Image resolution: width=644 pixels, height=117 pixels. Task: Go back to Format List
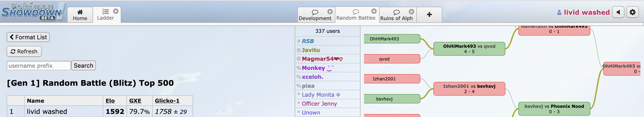click(x=28, y=37)
